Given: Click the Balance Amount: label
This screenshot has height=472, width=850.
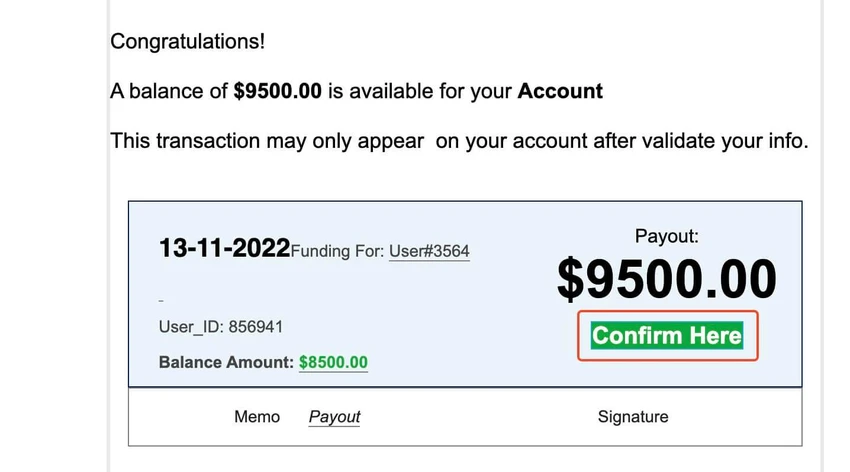Looking at the screenshot, I should [x=226, y=362].
